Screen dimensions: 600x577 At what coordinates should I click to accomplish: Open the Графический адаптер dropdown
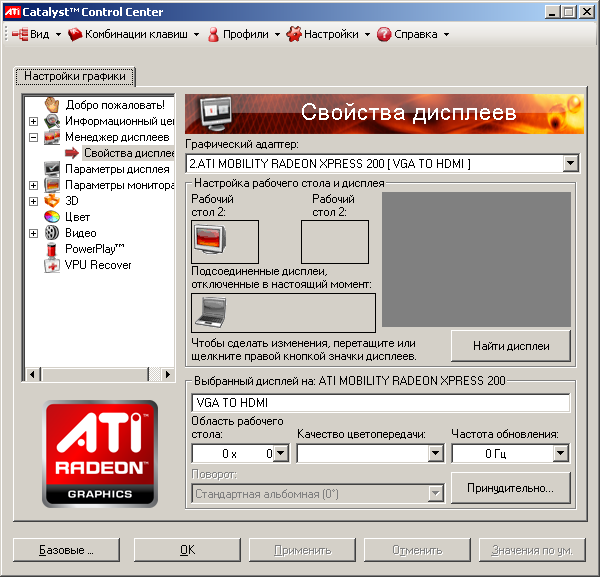[571, 164]
